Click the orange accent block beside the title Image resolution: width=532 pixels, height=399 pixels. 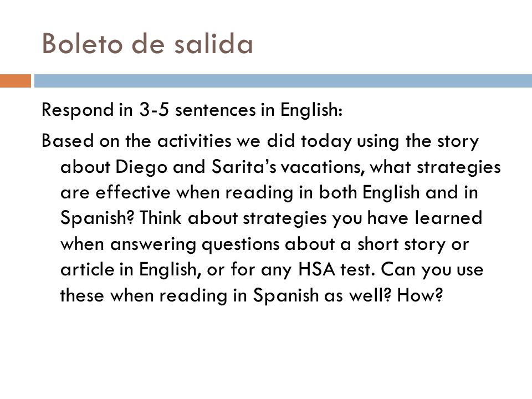point(16,81)
